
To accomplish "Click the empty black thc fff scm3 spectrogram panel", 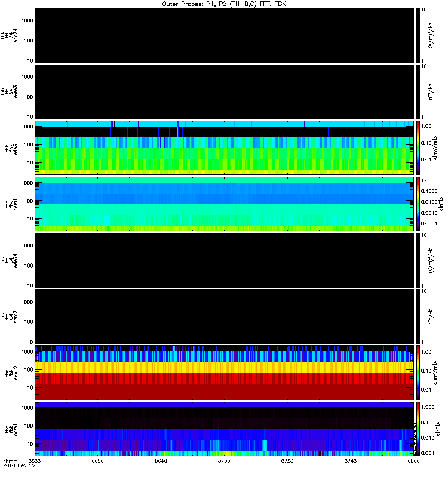I will click(224, 317).
